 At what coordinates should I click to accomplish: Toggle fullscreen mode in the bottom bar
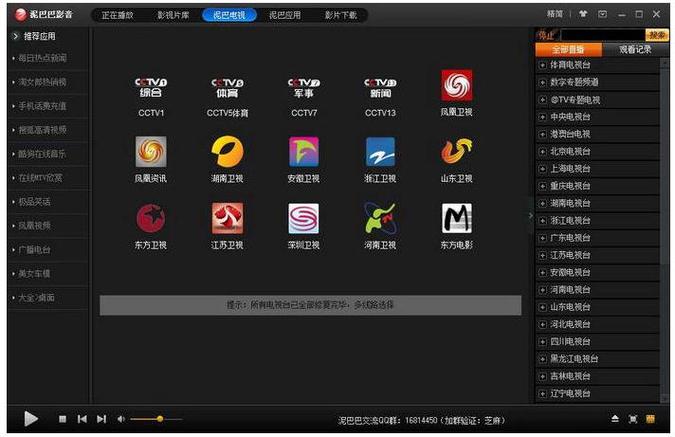pos(633,419)
